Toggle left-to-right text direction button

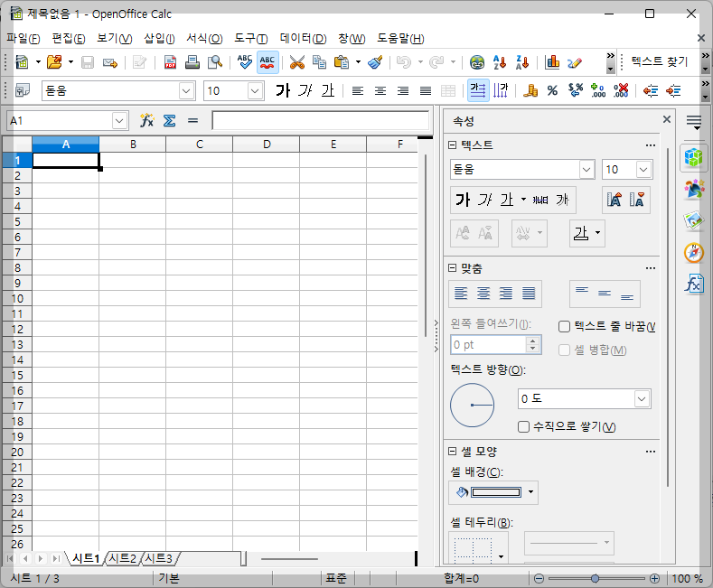click(478, 90)
